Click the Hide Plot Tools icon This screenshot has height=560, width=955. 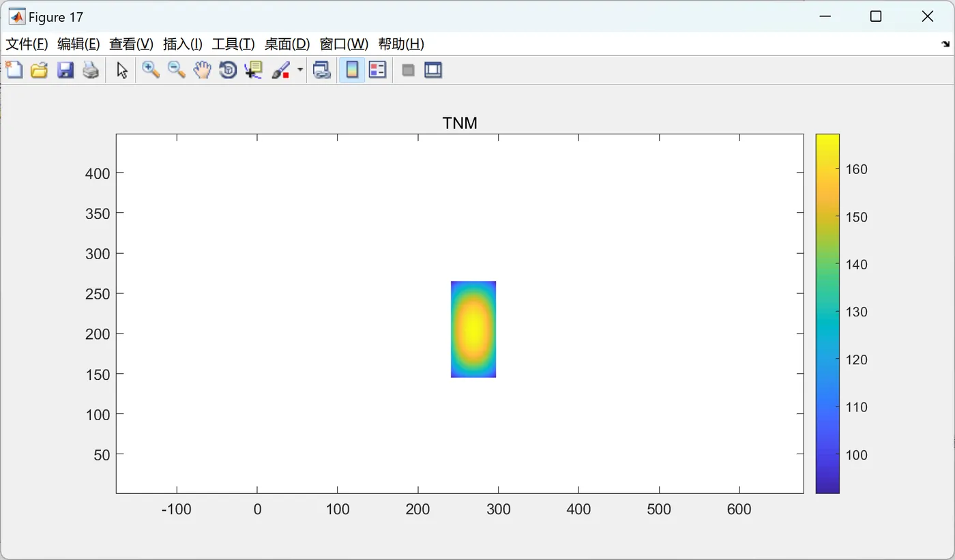(x=408, y=70)
